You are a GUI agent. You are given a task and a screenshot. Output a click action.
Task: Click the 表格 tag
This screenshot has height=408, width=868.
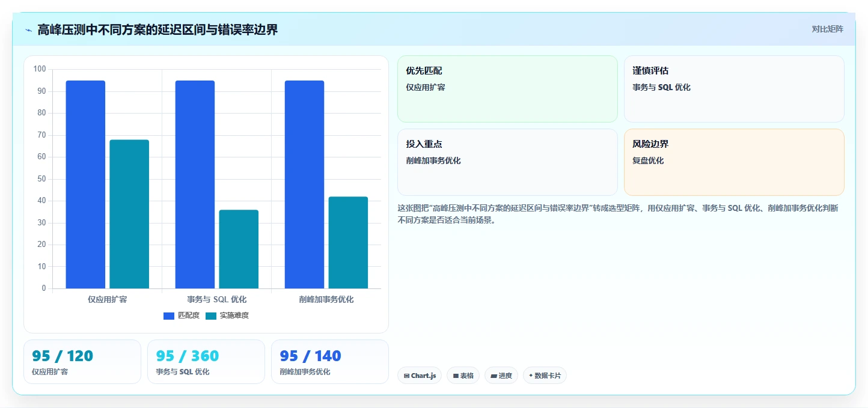click(463, 376)
